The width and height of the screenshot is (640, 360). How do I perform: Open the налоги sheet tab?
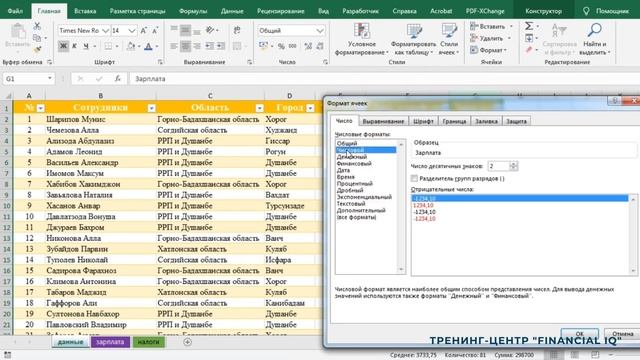148,342
